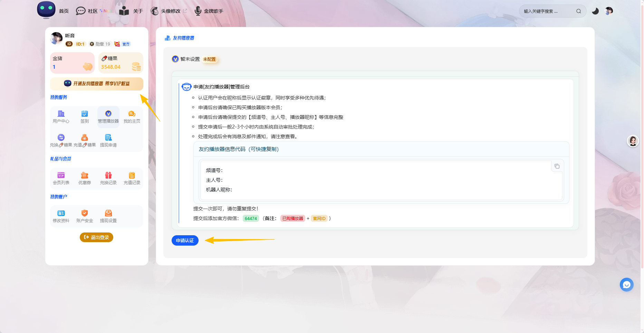
Task: Click the 开通友约播放器 VIP banner
Action: [97, 84]
